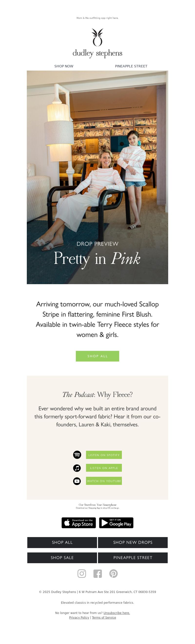Click the Dudley Stephens pineapple logo

[97, 43]
